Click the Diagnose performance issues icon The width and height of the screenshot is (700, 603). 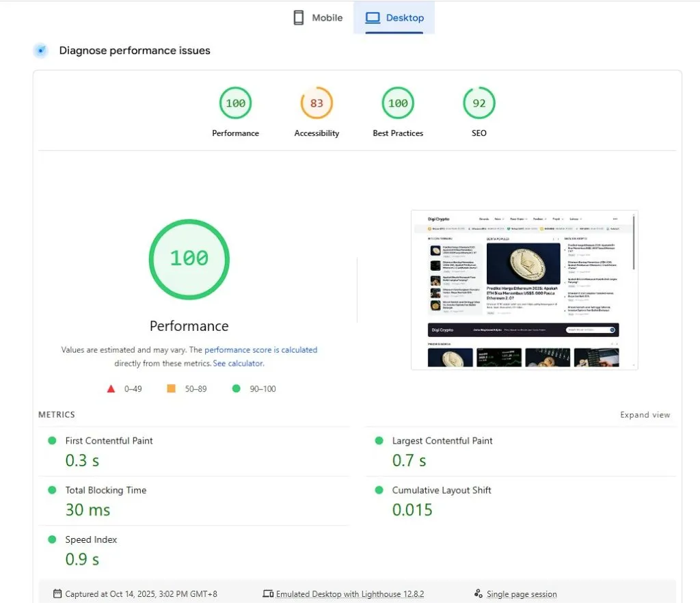41,51
